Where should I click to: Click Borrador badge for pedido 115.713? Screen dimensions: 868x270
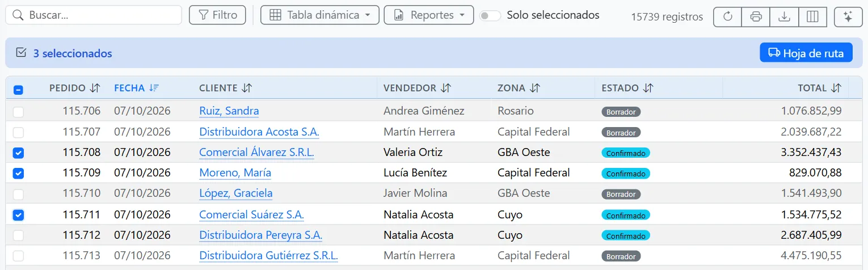tap(621, 256)
